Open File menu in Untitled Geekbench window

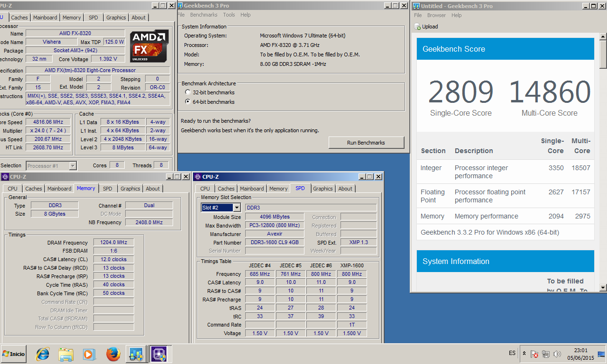coord(418,15)
